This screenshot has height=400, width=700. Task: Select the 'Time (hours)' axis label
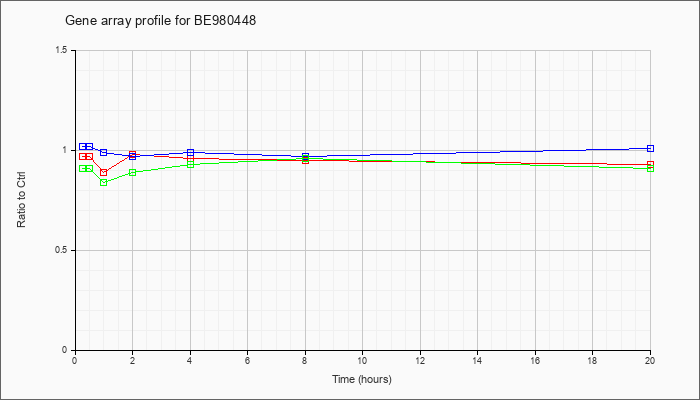point(362,379)
